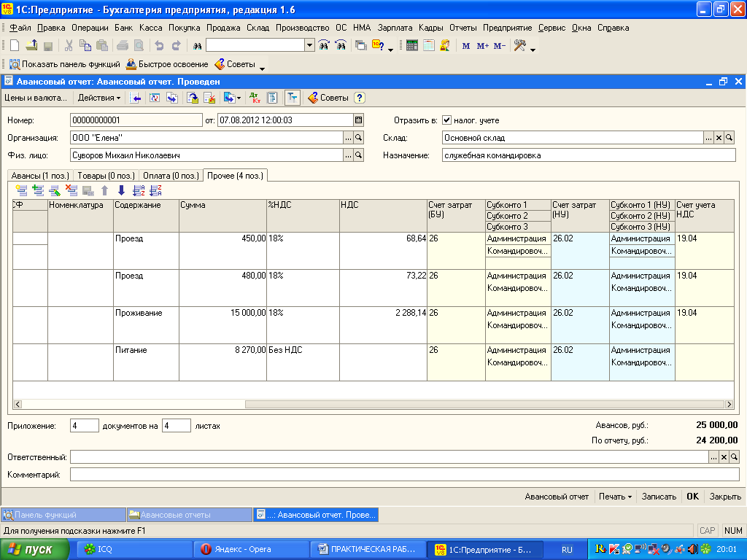Open the Действия dropdown menu

point(99,98)
